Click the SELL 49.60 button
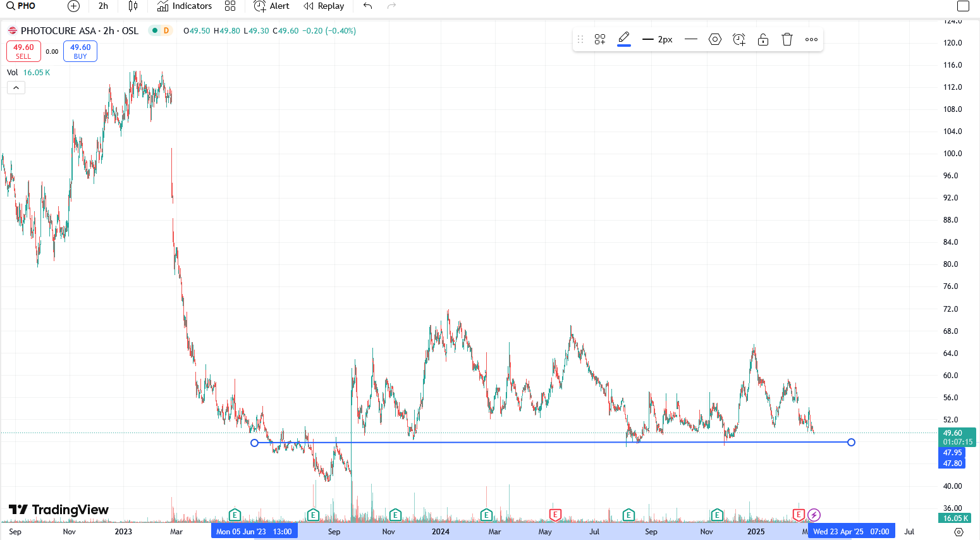 point(23,51)
